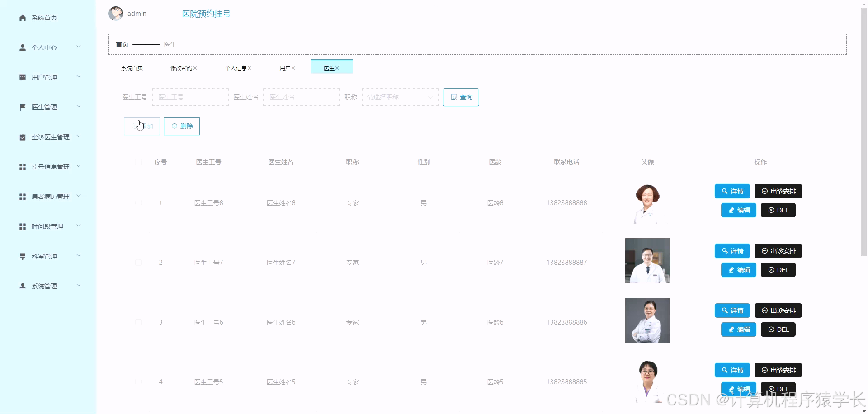Open 系统管理 in the sidebar menu
This screenshot has height=414, width=868.
pos(48,286)
